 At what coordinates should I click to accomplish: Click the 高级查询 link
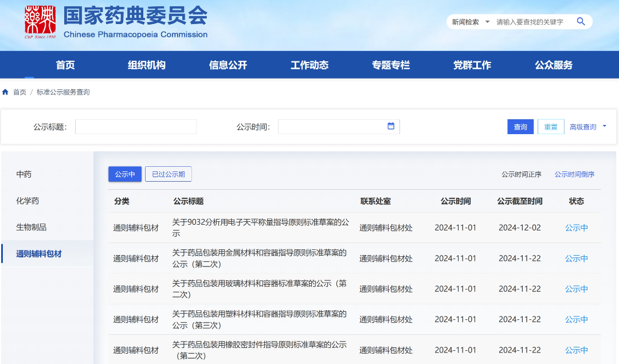point(583,127)
